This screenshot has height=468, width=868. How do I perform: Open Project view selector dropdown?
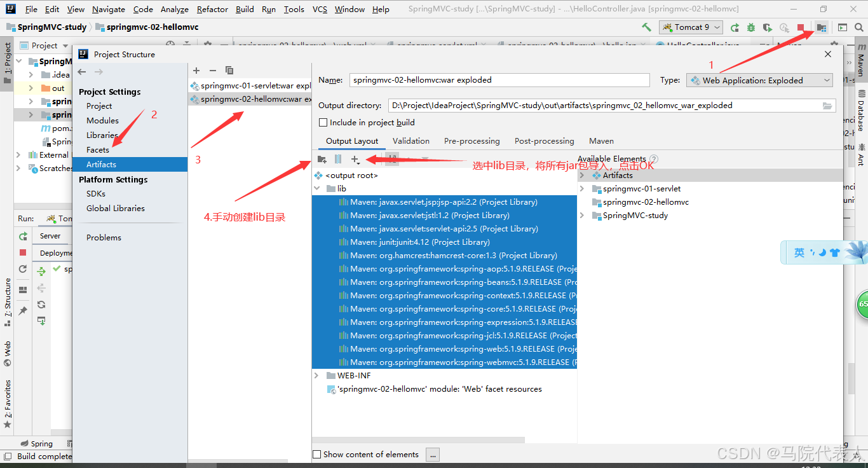[x=44, y=45]
